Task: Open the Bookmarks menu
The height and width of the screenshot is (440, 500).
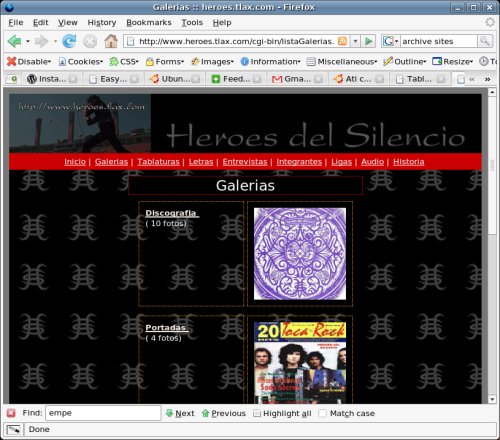Action: point(149,23)
